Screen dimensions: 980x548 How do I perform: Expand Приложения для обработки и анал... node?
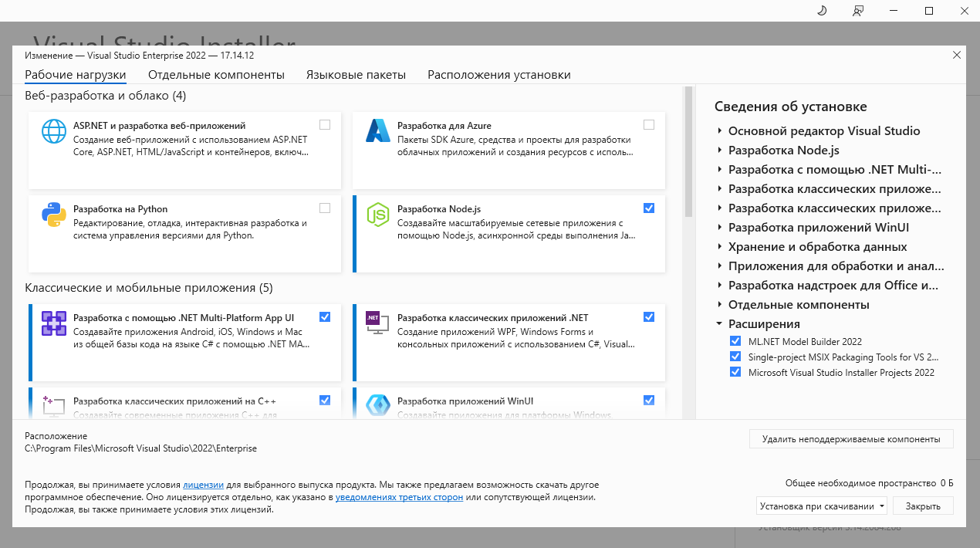tap(719, 266)
